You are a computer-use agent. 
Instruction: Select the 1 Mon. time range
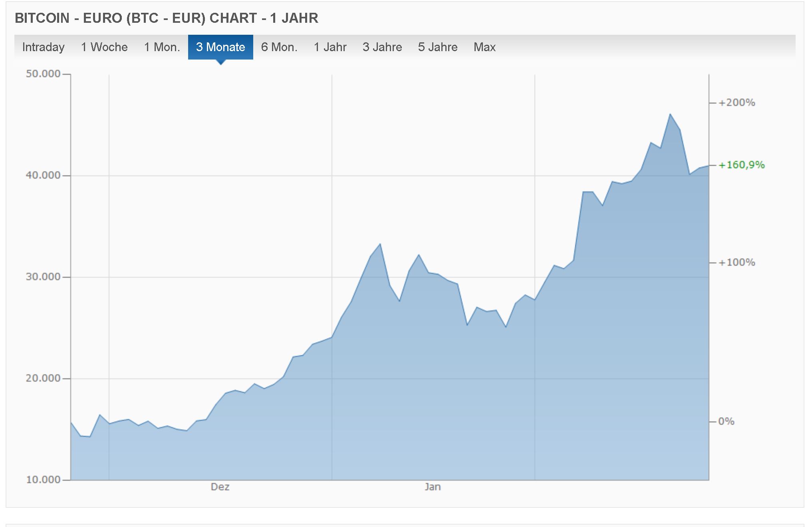tap(162, 47)
